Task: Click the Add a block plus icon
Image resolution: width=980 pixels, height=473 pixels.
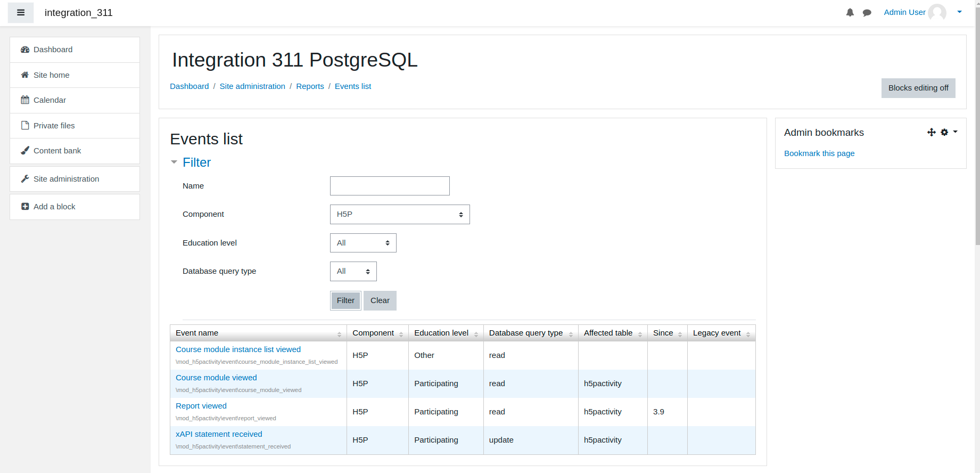Action: coord(25,207)
